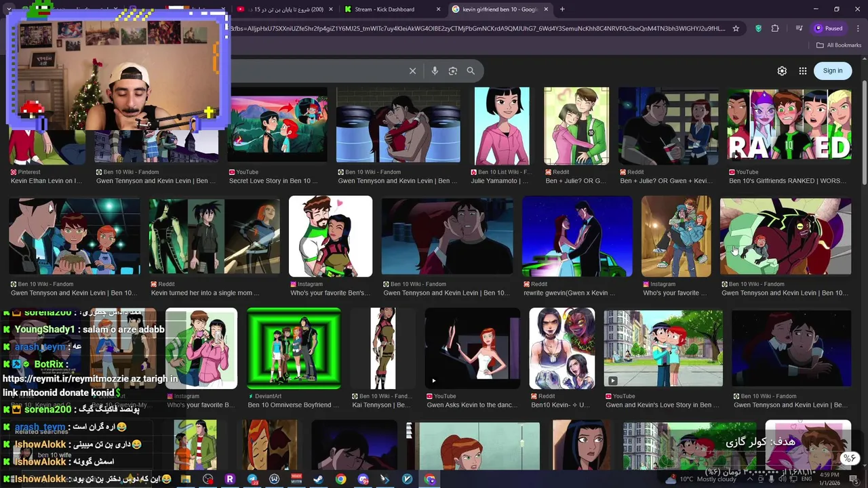
Task: Open Steam from the taskbar
Action: click(318, 479)
